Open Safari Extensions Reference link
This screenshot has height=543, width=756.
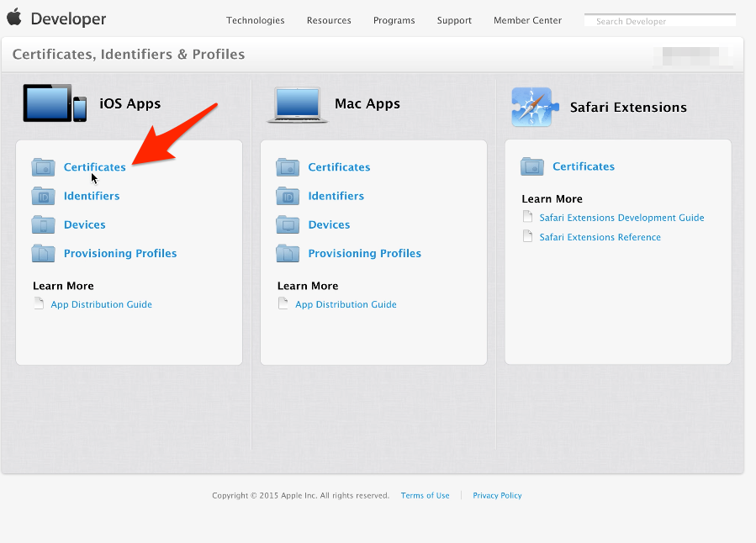point(600,237)
